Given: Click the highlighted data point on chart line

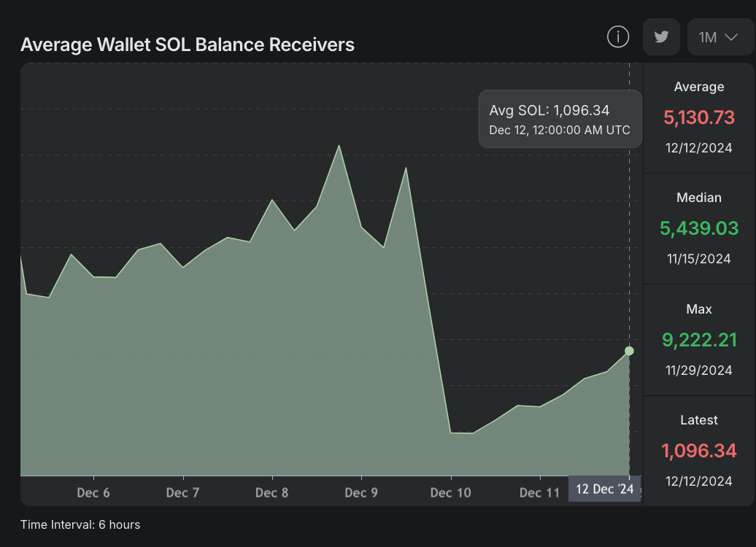Looking at the screenshot, I should coord(629,351).
